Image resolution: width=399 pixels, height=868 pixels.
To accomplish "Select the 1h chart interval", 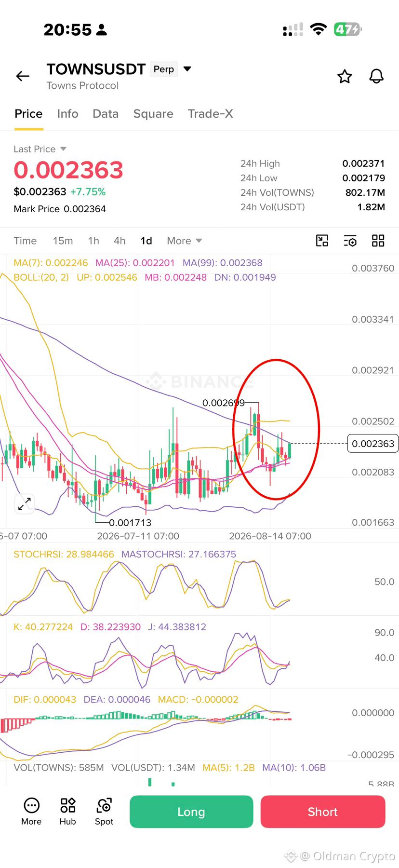I will [93, 241].
